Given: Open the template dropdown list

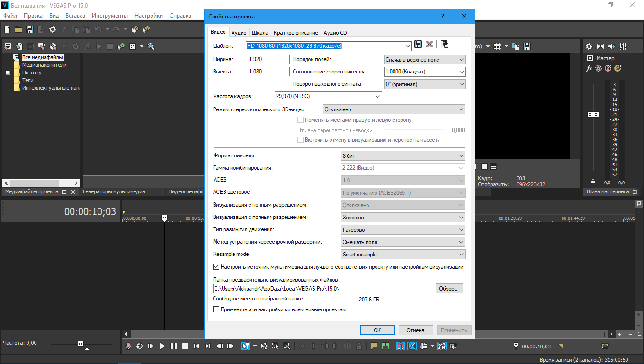Looking at the screenshot, I should coord(408,46).
